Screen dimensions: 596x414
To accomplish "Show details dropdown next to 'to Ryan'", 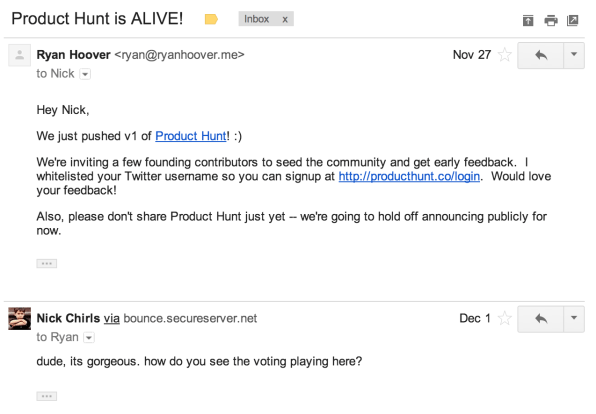I will pyautogui.click(x=89, y=338).
